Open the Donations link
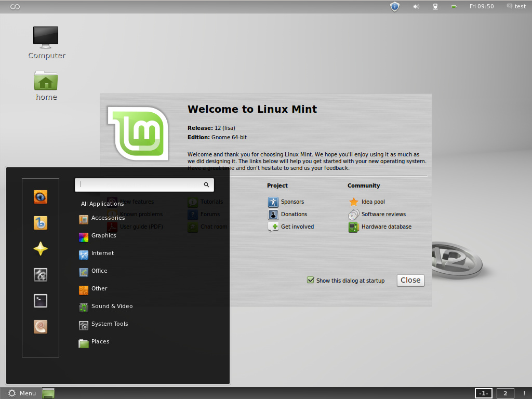 294,214
